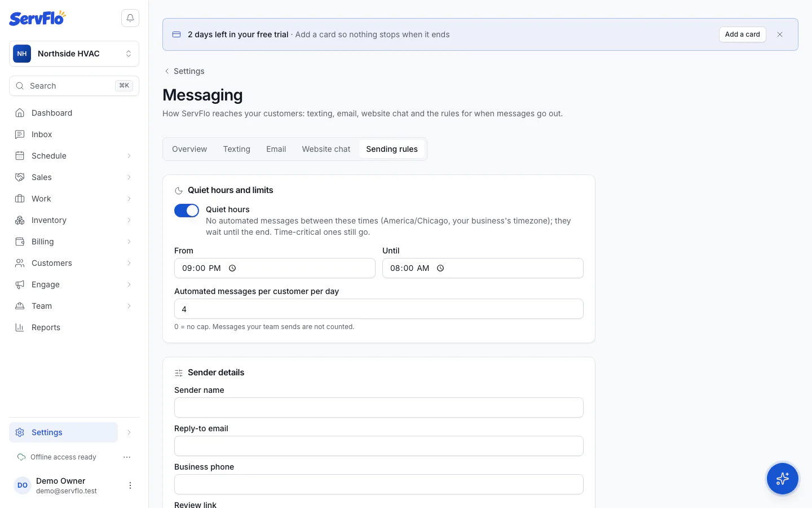Open Demo Owner account options menu
The height and width of the screenshot is (508, 812).
(130, 485)
